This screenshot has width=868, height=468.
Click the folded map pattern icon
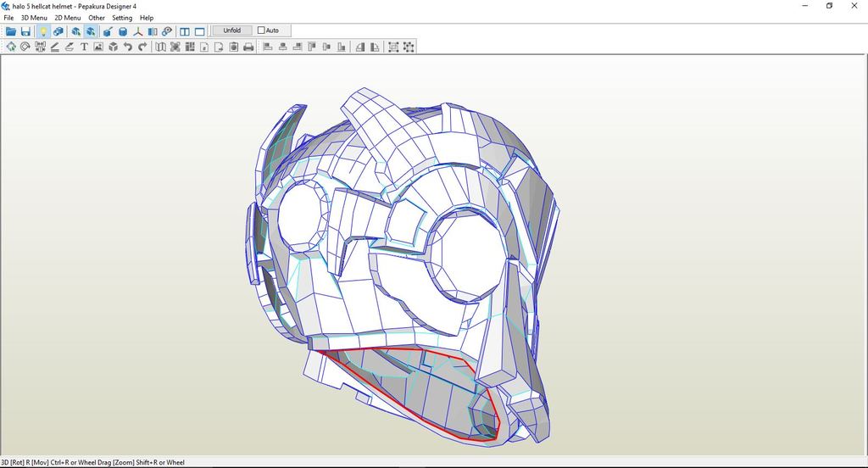click(160, 47)
